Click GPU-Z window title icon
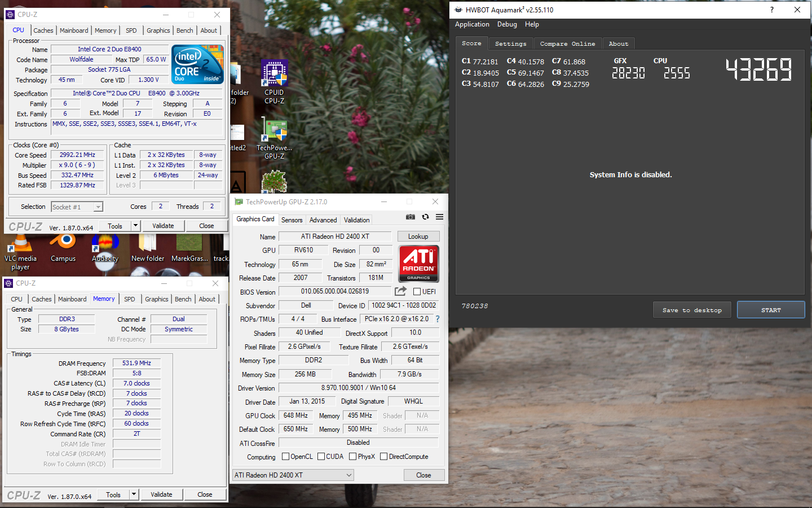Screen dimensions: 812x508 coord(239,202)
